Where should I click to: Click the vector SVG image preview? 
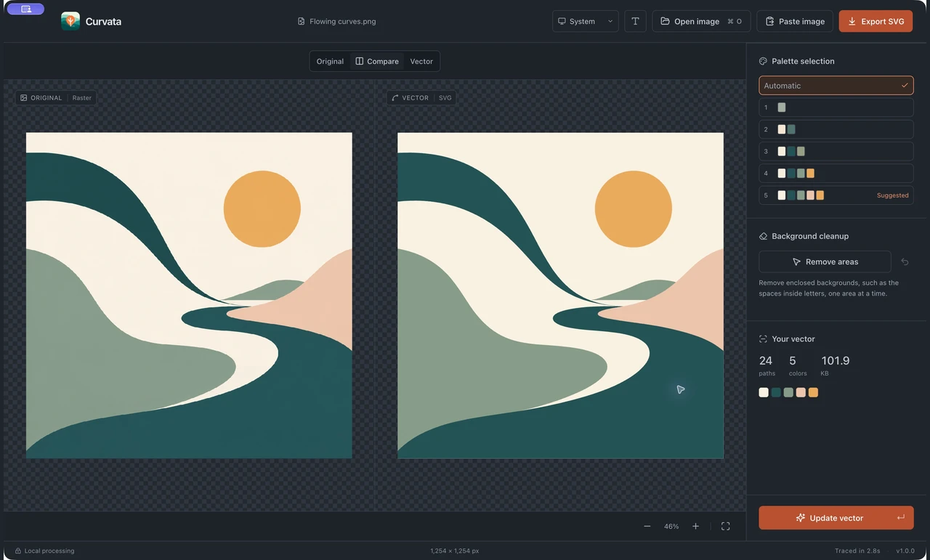click(560, 295)
